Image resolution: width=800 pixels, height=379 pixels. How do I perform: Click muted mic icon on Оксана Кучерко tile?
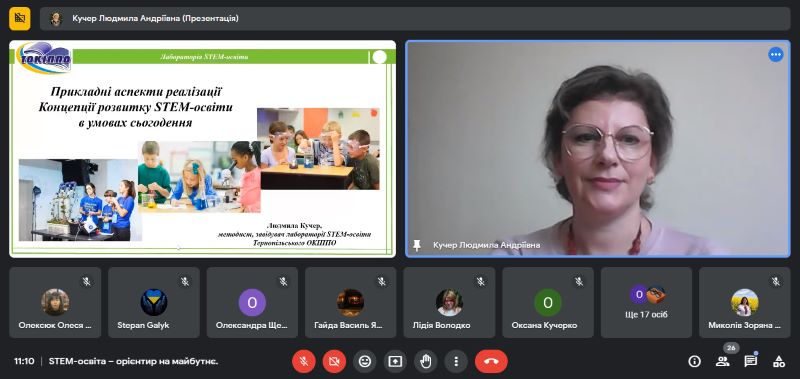(579, 282)
